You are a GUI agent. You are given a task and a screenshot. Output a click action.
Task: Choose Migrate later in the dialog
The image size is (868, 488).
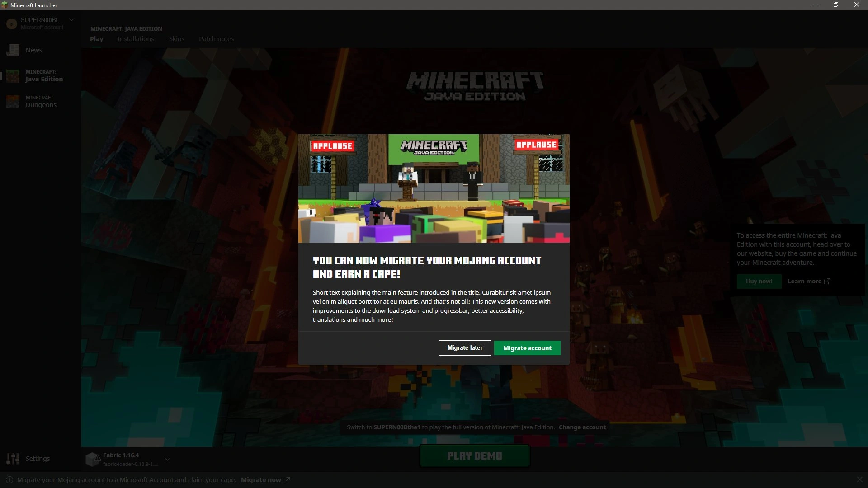click(x=464, y=348)
